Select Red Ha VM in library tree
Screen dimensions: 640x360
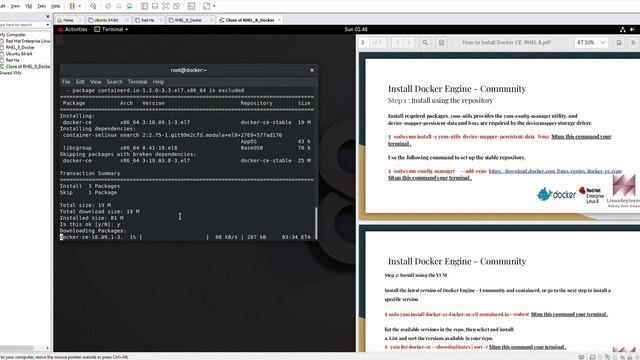tap(10, 60)
